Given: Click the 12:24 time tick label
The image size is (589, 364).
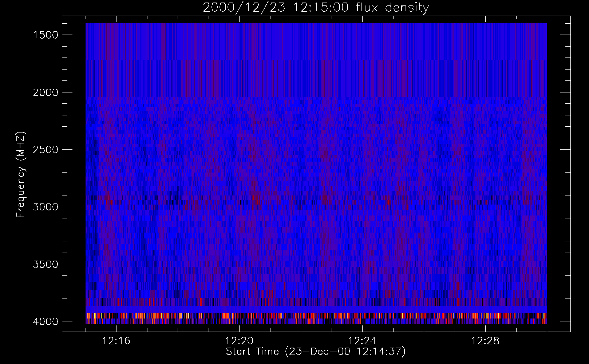Looking at the screenshot, I should [362, 341].
